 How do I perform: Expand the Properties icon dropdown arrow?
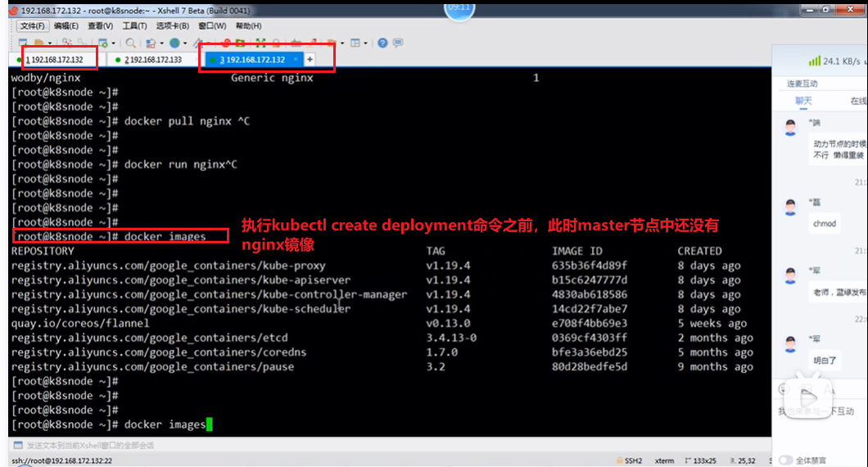[114, 43]
